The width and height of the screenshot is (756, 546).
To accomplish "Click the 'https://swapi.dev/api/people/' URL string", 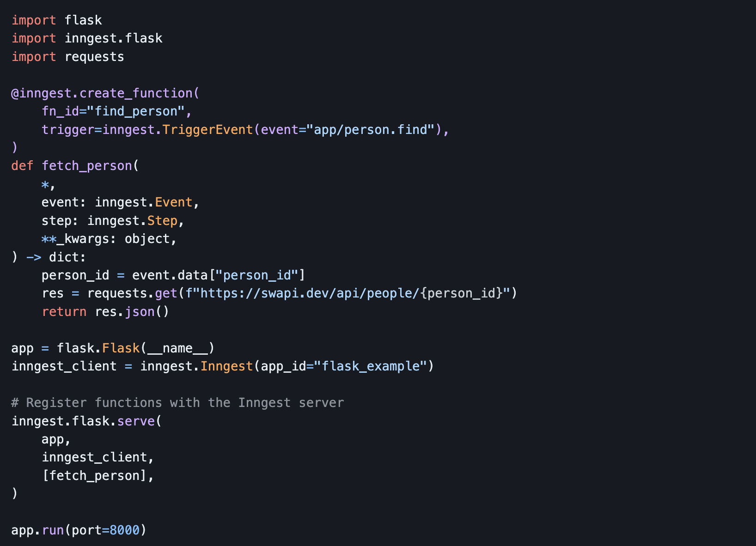I will [x=309, y=293].
